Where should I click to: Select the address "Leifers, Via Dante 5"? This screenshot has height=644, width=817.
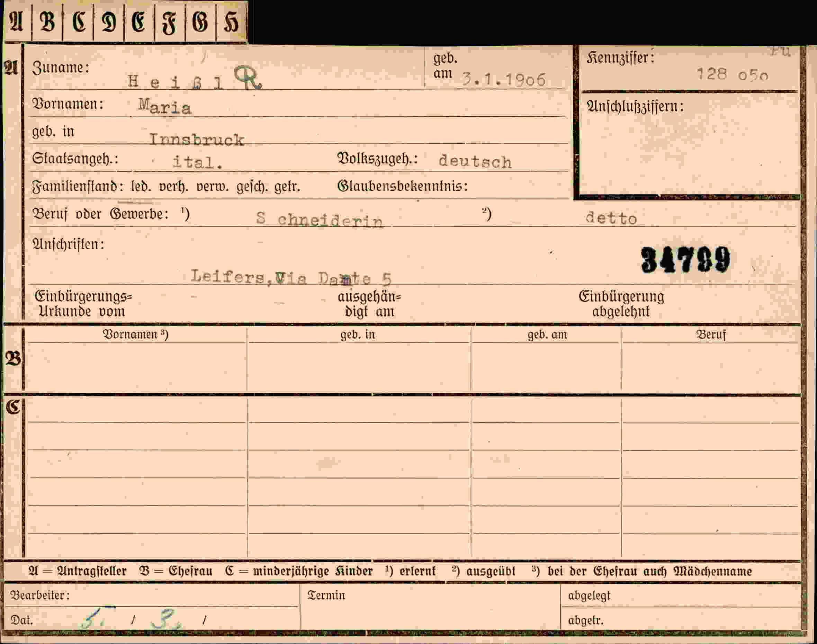click(x=291, y=277)
